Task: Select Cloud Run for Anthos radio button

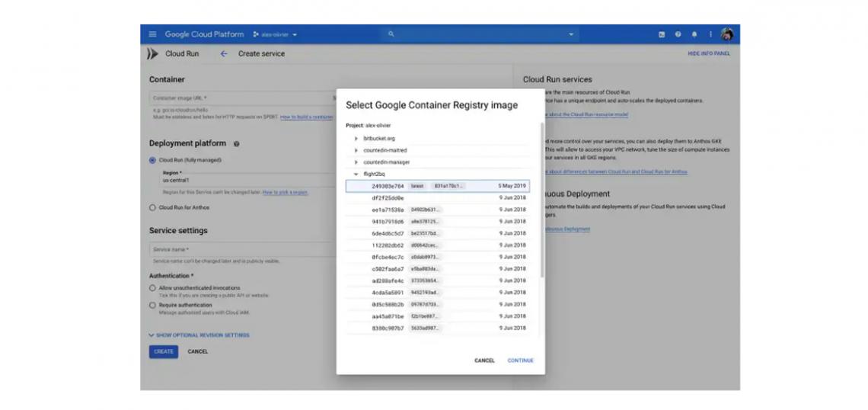Action: [152, 207]
